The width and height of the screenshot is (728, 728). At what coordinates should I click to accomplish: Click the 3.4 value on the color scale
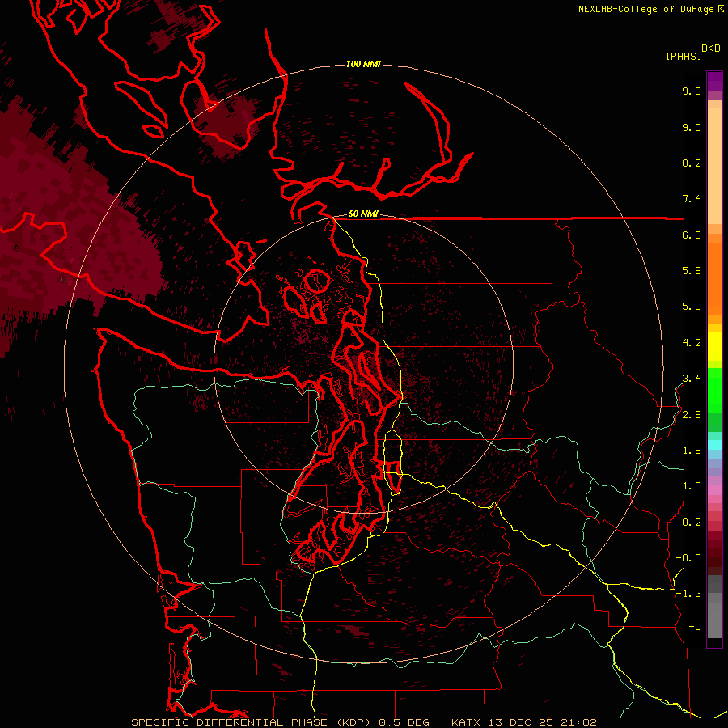692,379
